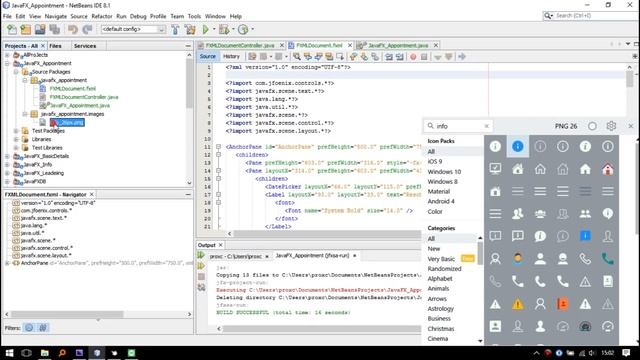The image size is (640, 360).
Task: Select the Color icon pack
Action: tap(435, 211)
